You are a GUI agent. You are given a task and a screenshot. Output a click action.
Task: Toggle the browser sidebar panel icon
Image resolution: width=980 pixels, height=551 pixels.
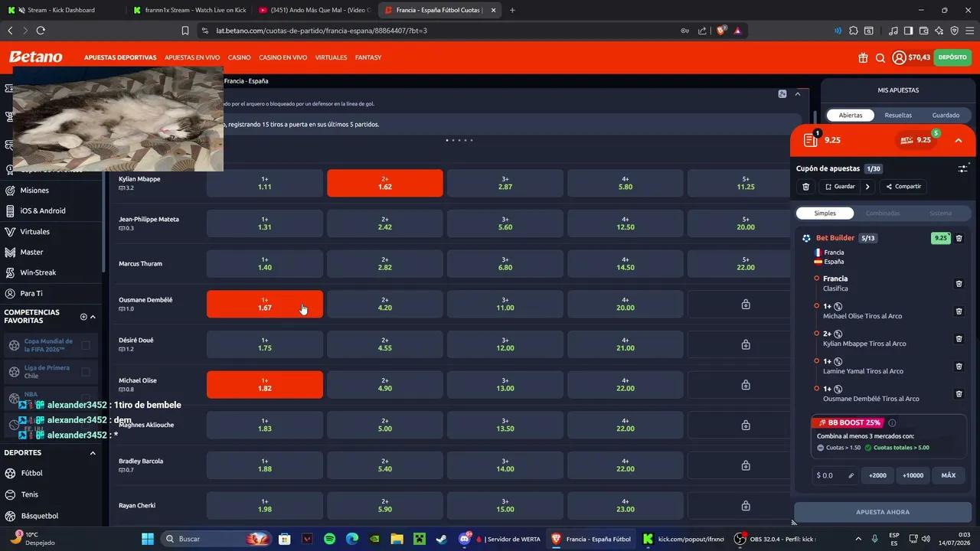[908, 31]
